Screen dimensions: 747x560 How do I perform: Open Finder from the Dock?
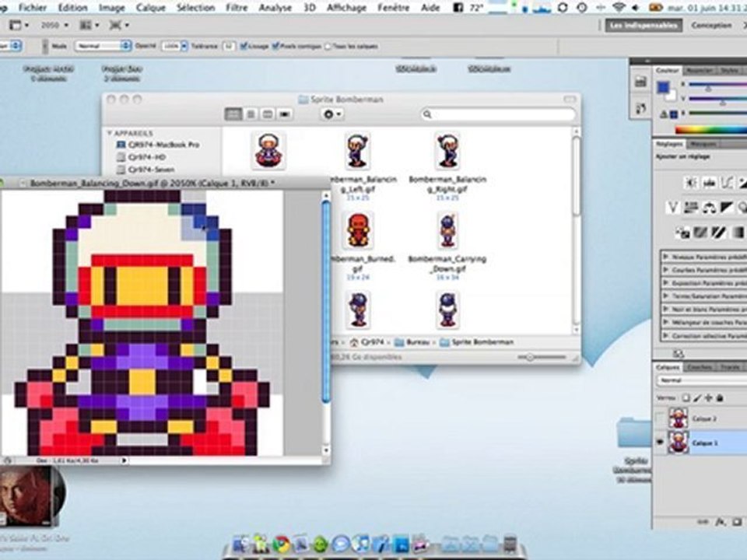click(x=241, y=544)
